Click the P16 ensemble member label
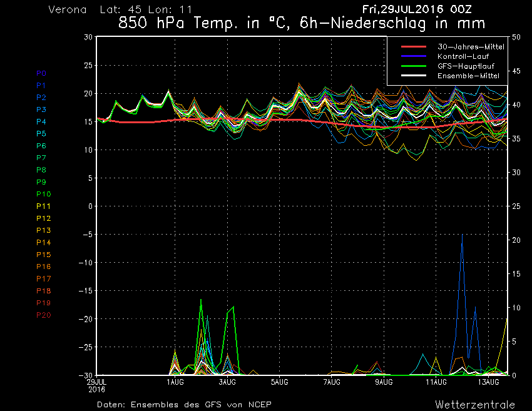Image resolution: width=532 pixels, height=411 pixels. [43, 266]
